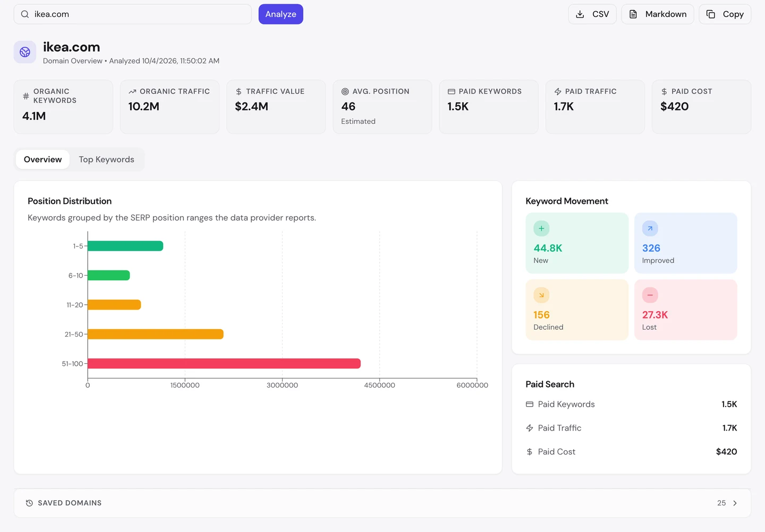Click the Organic Traffic trend icon
Screen dimensions: 765x532
[x=132, y=92]
